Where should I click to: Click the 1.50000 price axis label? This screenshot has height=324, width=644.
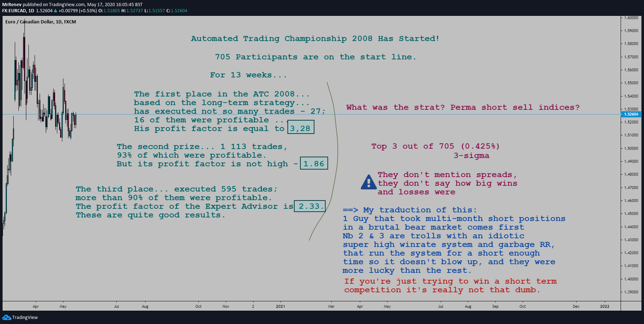631,148
